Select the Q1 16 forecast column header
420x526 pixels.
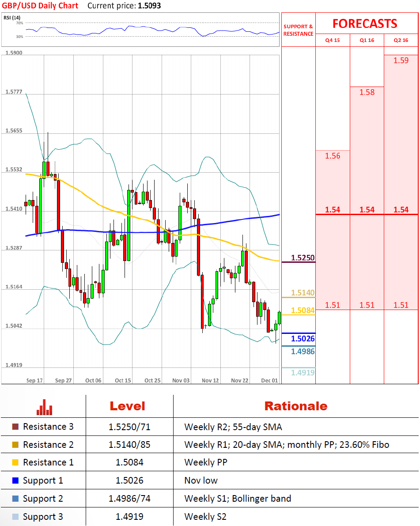pos(367,40)
